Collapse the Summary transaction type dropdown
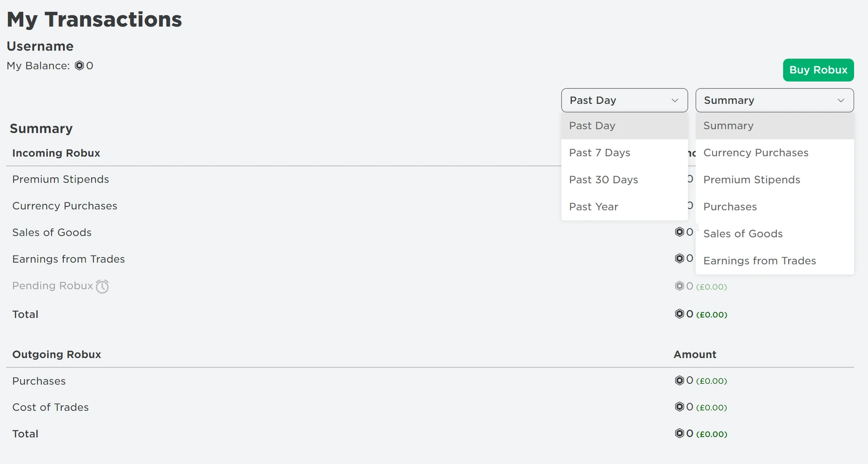This screenshot has height=464, width=868. (774, 100)
